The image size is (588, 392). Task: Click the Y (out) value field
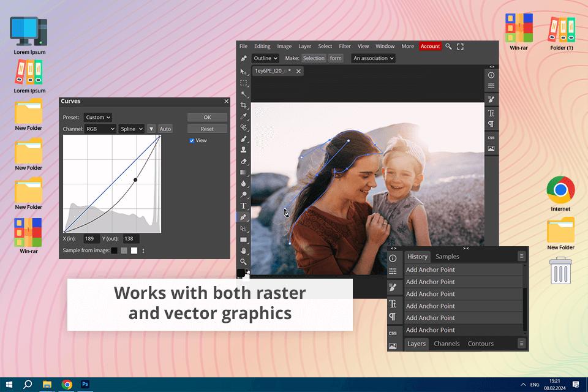click(131, 239)
